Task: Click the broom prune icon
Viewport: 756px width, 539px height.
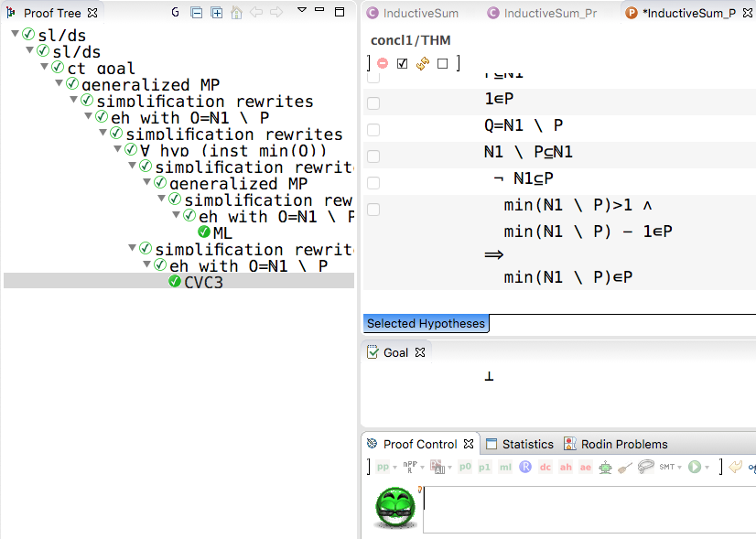Action: (x=626, y=467)
